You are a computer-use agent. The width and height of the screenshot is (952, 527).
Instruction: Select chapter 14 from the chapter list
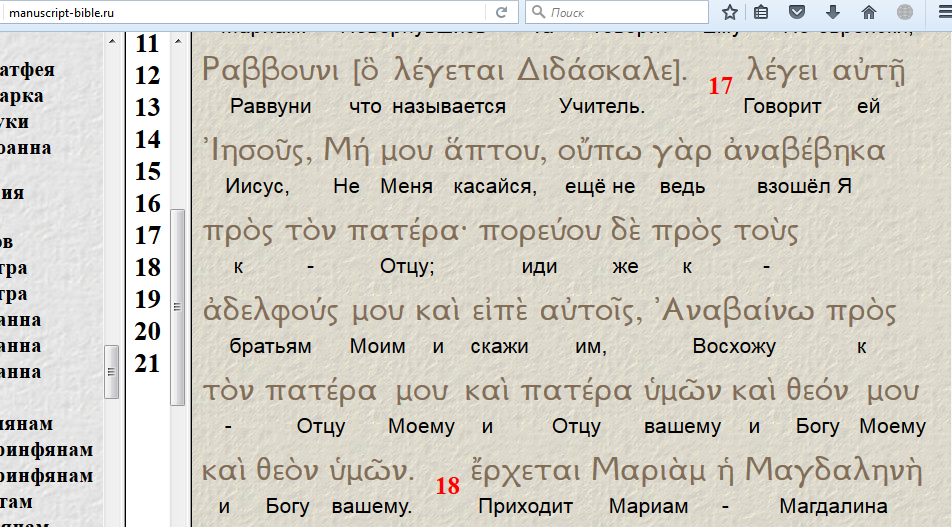click(147, 139)
